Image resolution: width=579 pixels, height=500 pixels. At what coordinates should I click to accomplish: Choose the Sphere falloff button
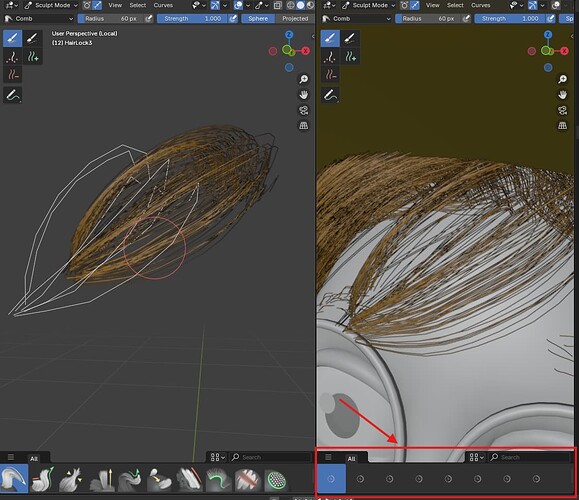(x=258, y=18)
